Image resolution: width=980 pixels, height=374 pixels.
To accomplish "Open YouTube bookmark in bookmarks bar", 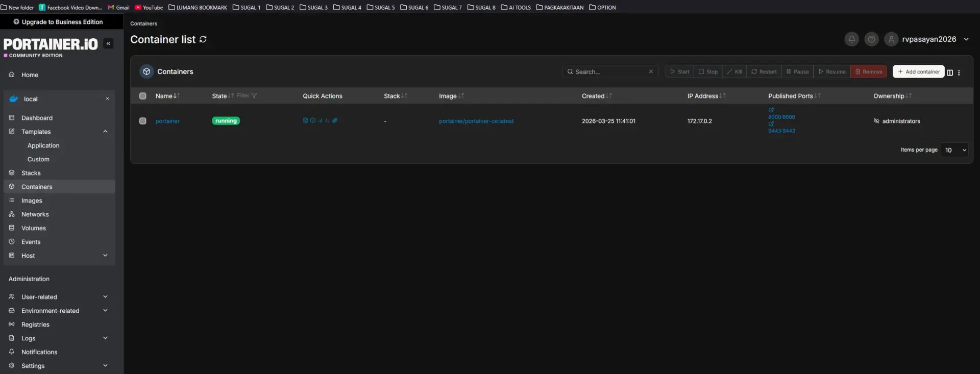I will pyautogui.click(x=149, y=7).
